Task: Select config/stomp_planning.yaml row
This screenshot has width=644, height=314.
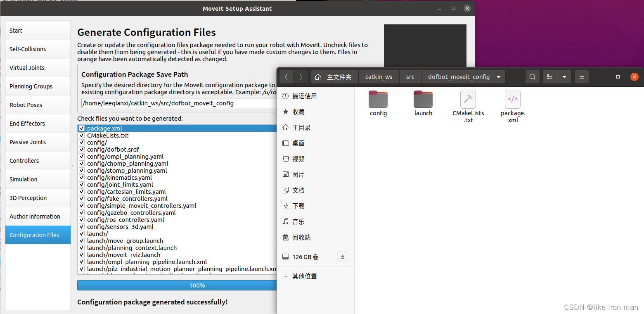Action: (177, 171)
